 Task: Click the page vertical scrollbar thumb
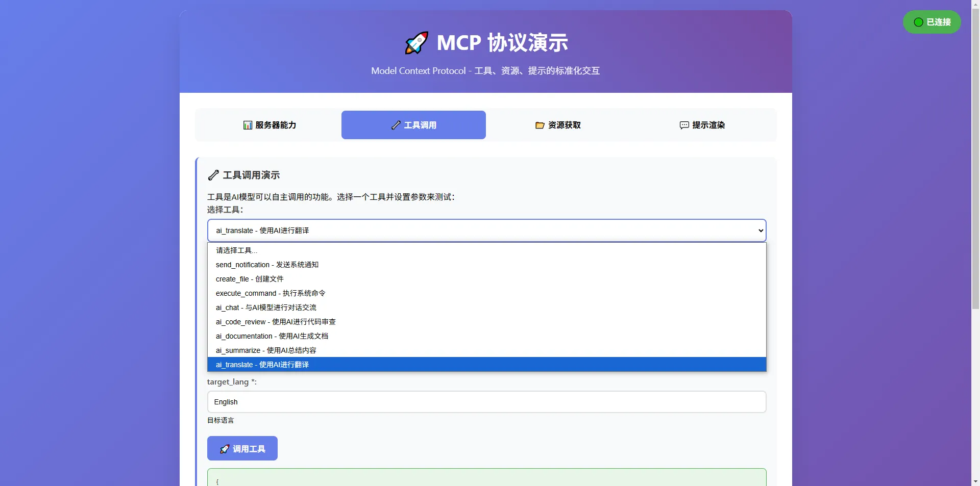pos(975,159)
